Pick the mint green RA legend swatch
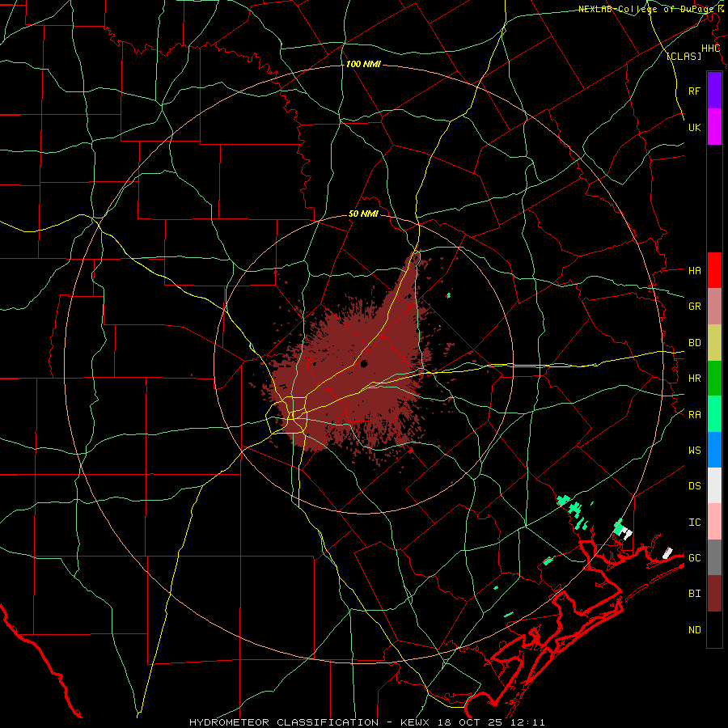This screenshot has height=728, width=728. click(714, 414)
